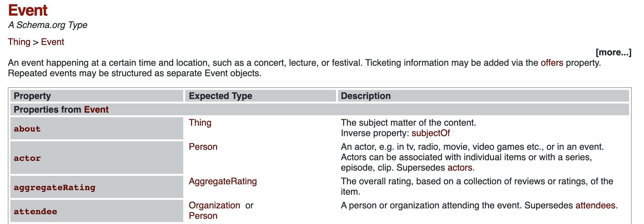644x224 pixels.
Task: Click Person type in the attendee row
Action: pyautogui.click(x=203, y=216)
